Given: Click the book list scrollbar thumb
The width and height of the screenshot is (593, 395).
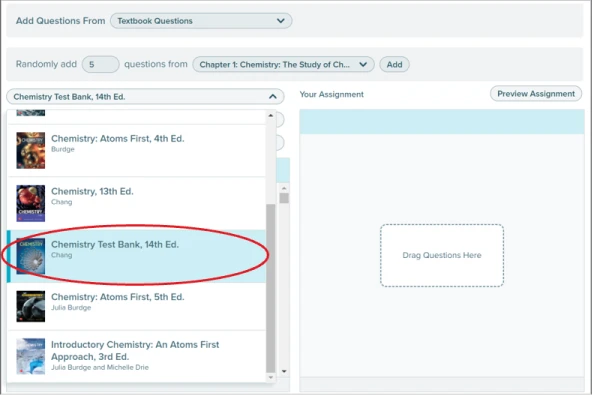Looking at the screenshot, I should [270, 288].
